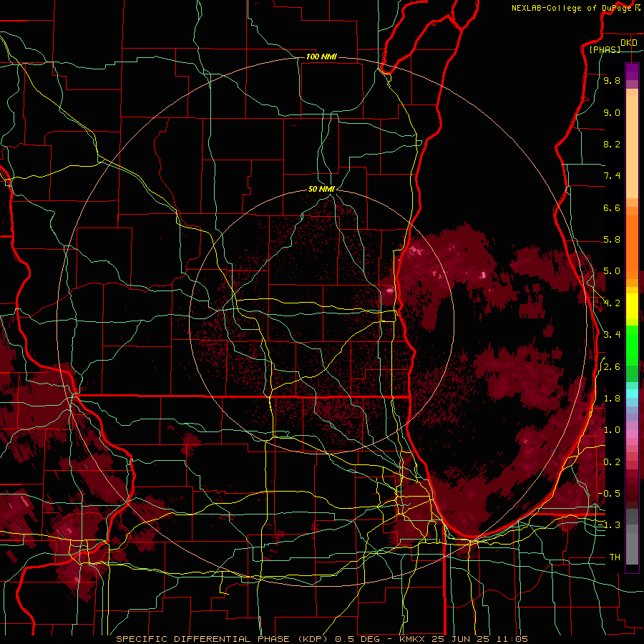The image size is (644, 644).
Task: Click the 5.8 scale value
Action: [x=612, y=240]
